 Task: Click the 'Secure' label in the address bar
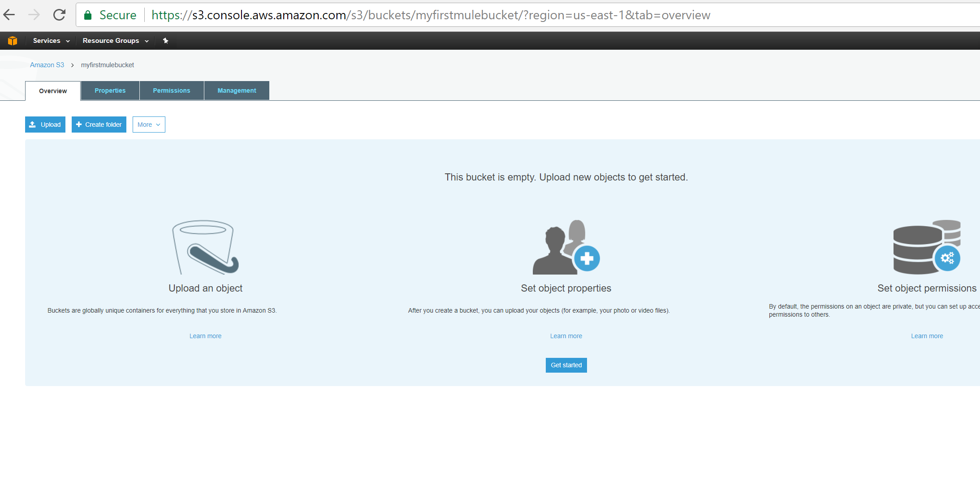tap(118, 15)
